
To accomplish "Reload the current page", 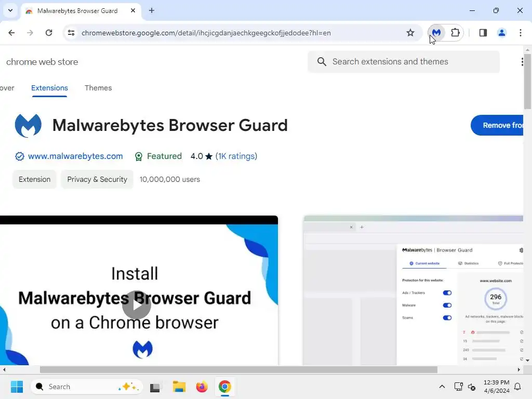I will tap(49, 33).
